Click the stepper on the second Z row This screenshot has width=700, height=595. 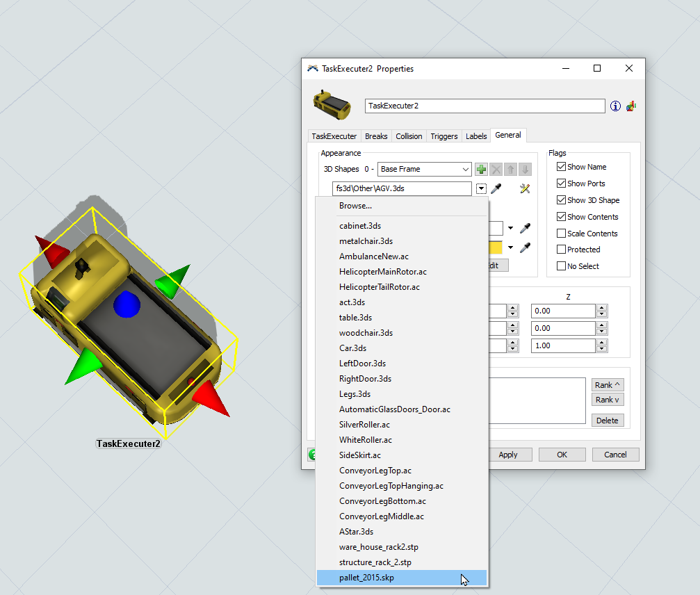pyautogui.click(x=602, y=329)
